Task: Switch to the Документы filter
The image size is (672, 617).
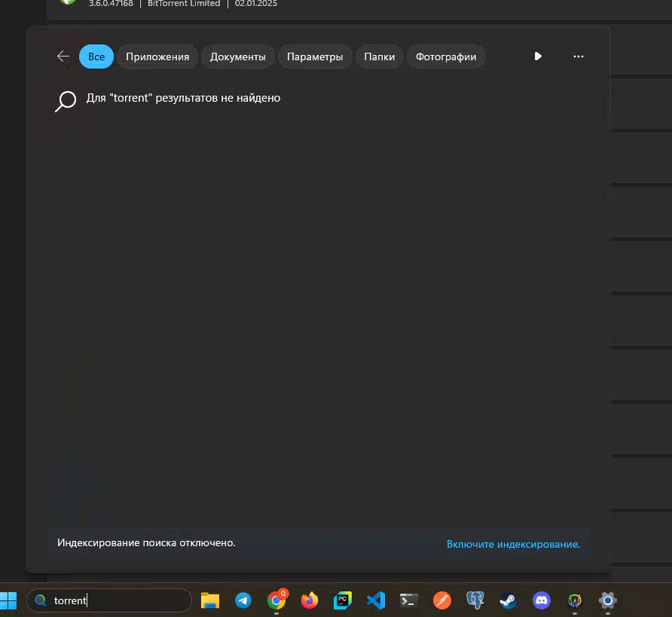Action: point(238,57)
